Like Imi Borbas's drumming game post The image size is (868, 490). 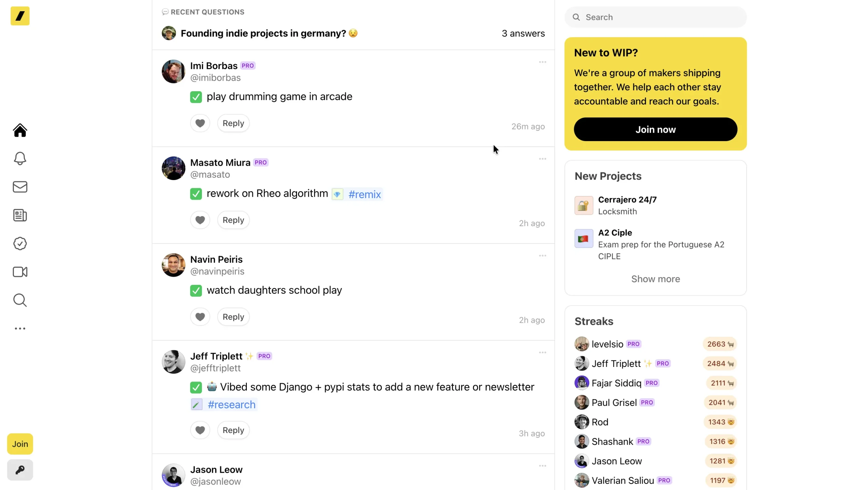(200, 123)
